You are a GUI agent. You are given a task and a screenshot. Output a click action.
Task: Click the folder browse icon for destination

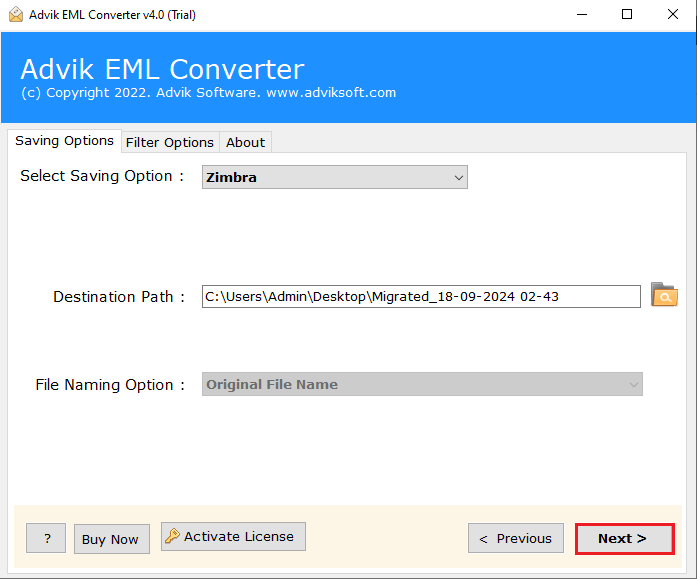[664, 295]
